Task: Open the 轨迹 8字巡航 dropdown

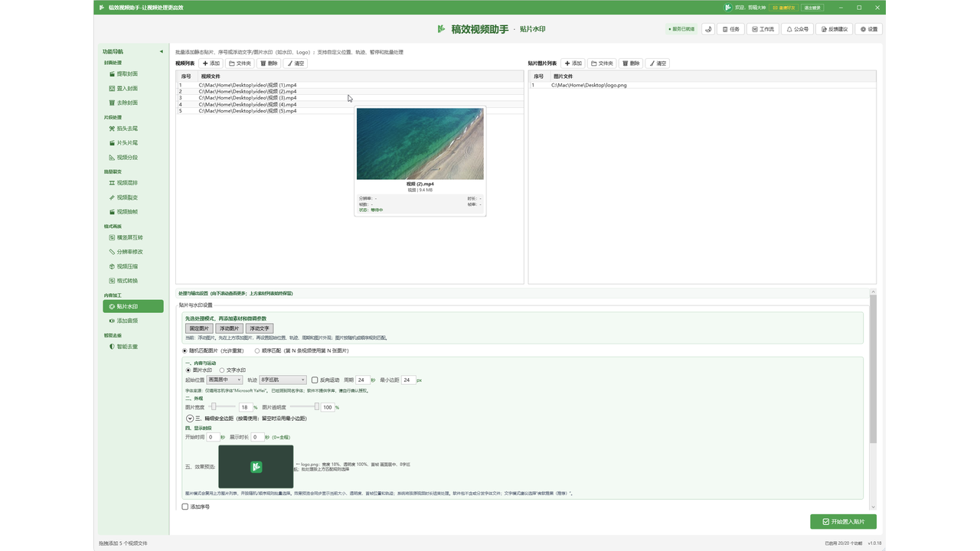Action: (x=283, y=380)
